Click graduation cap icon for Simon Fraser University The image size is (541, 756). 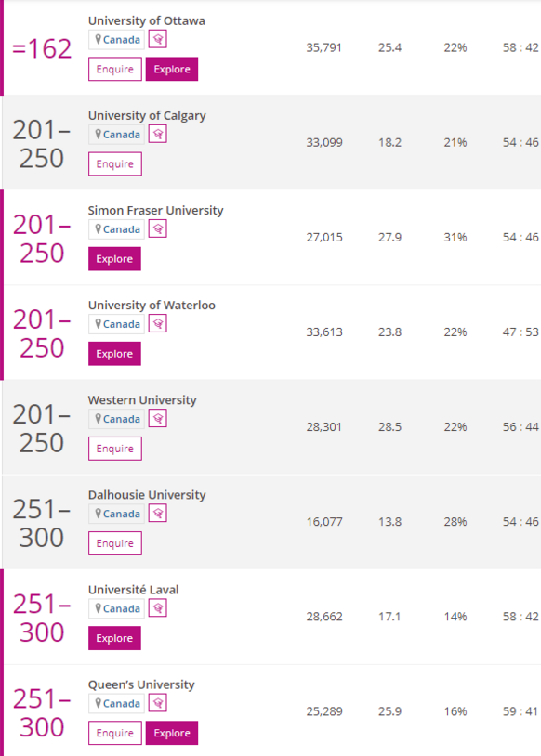tap(158, 229)
